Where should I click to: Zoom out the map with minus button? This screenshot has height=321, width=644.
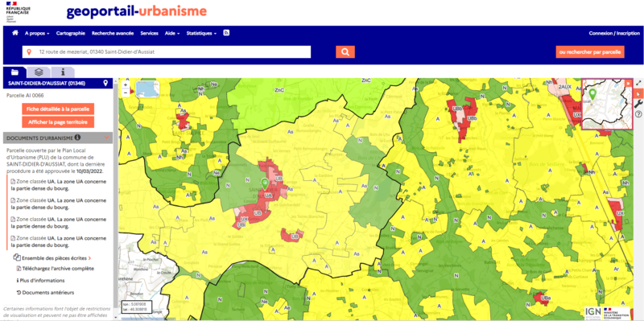[x=126, y=93]
